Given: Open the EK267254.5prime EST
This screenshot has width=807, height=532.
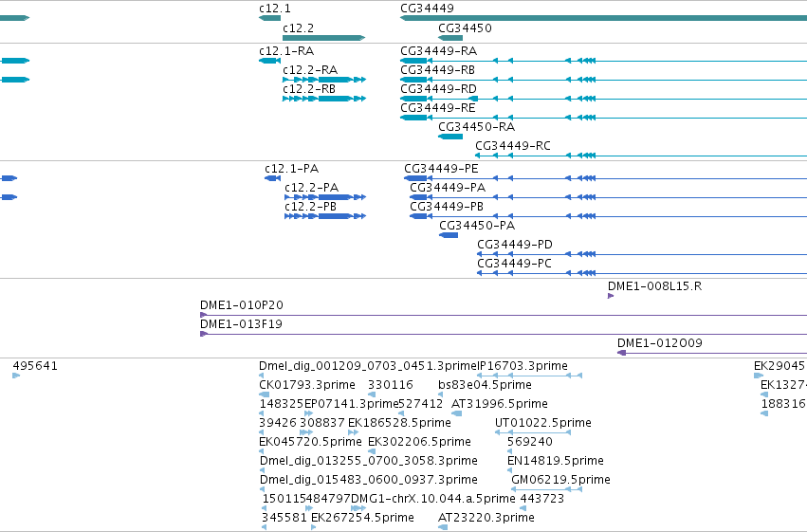Looking at the screenshot, I should point(314,528).
